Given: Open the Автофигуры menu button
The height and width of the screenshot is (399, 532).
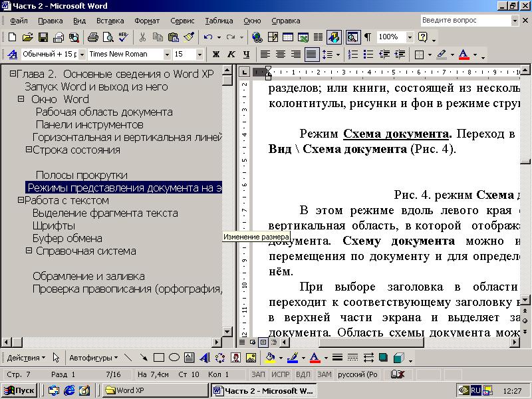Looking at the screenshot, I should 93,358.
